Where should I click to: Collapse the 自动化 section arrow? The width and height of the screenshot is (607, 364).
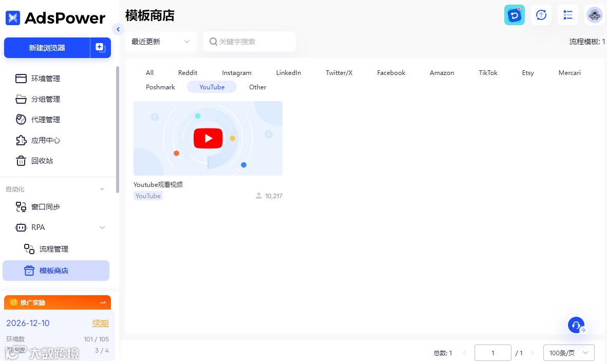[102, 189]
